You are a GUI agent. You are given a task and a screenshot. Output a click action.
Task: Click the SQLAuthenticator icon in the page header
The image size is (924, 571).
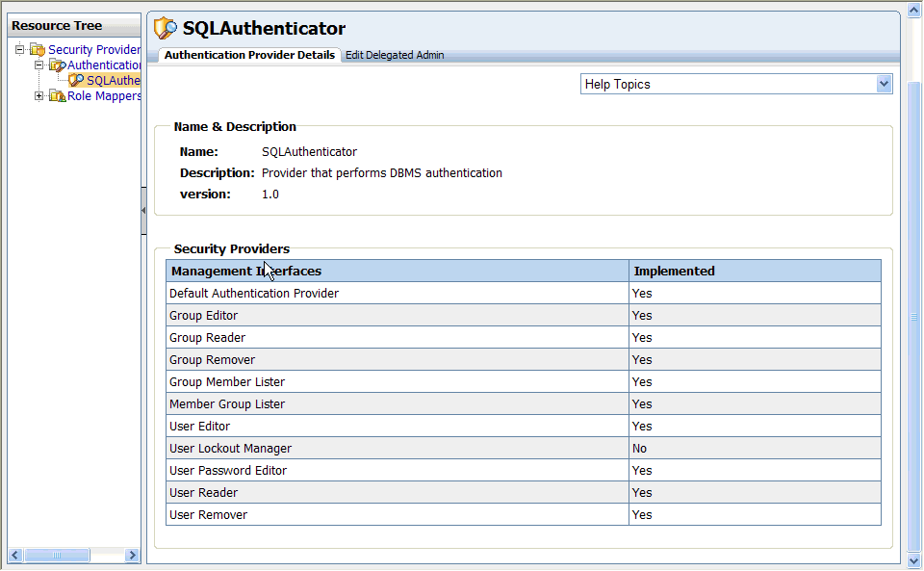(x=166, y=28)
